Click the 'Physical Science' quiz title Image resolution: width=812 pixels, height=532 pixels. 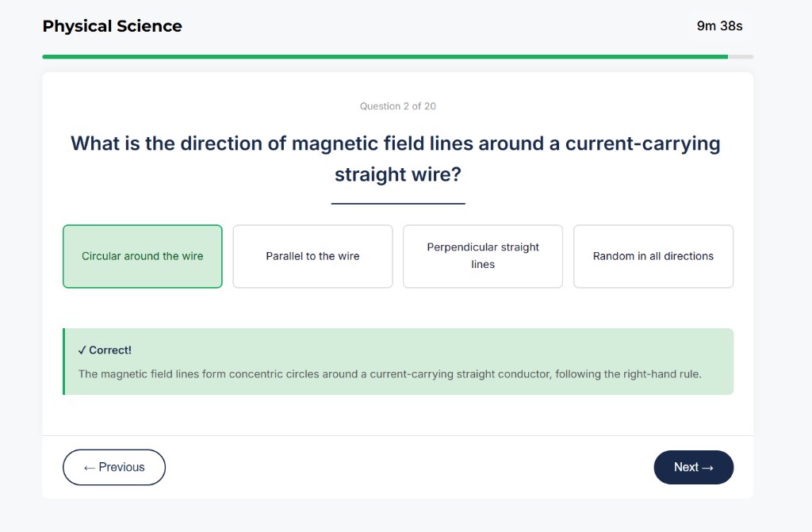(112, 25)
